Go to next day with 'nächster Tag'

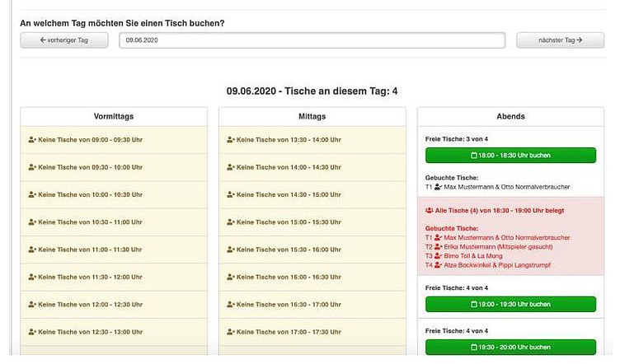(560, 40)
